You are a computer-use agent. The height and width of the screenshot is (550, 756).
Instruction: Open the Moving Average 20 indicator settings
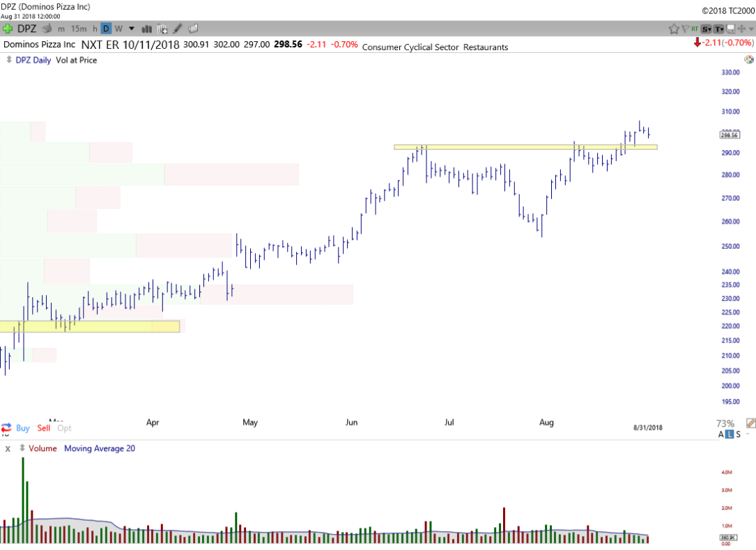100,448
